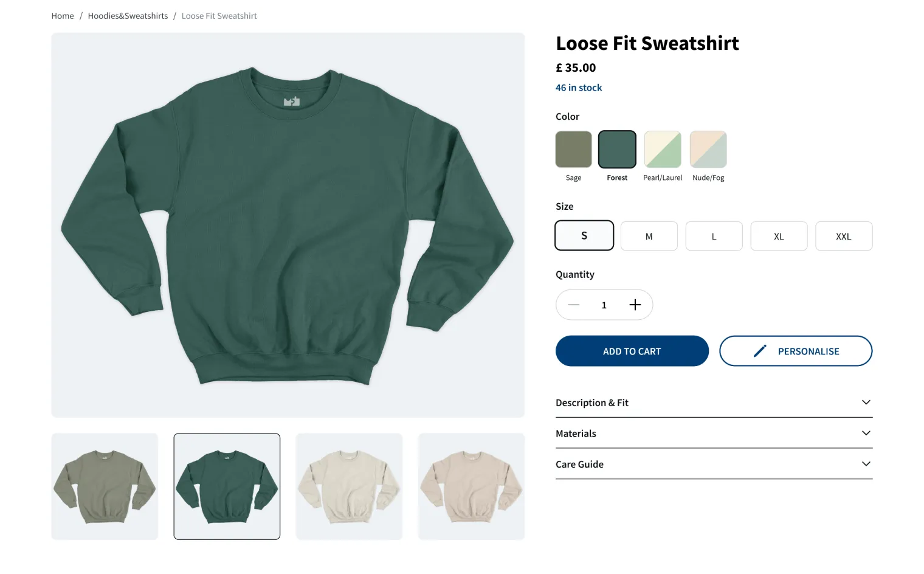924x574 pixels.
Task: Click the pencil icon on Personalise
Action: (760, 351)
